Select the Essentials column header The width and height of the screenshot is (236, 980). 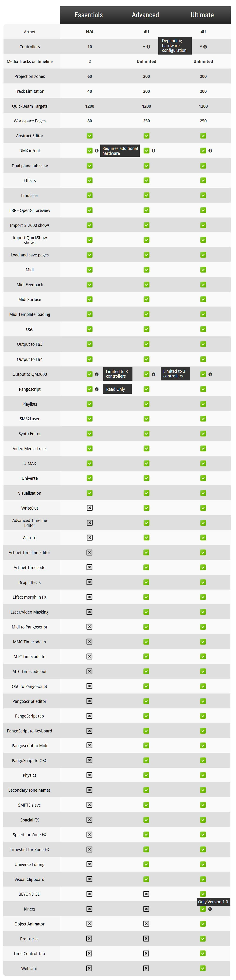tap(89, 15)
